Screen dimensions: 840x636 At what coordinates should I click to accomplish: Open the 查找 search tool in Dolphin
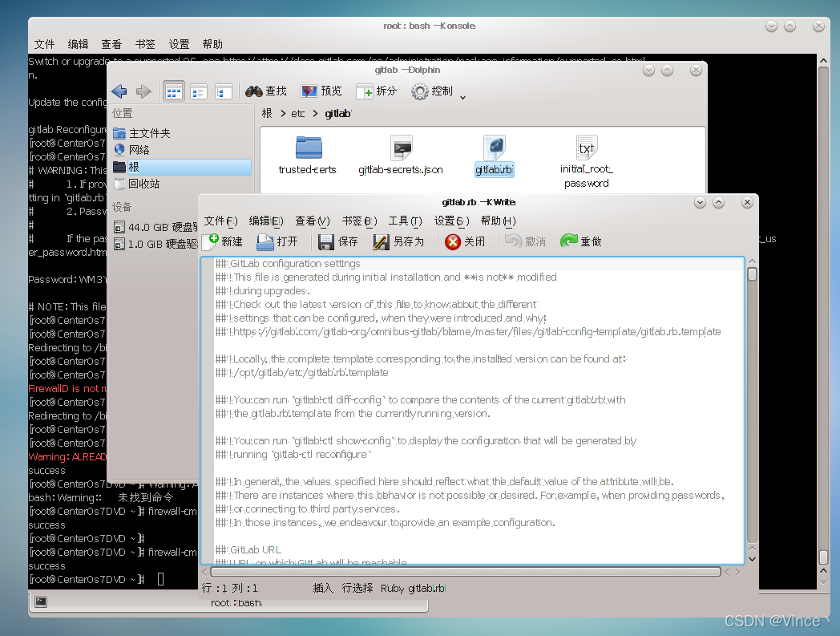click(x=266, y=91)
